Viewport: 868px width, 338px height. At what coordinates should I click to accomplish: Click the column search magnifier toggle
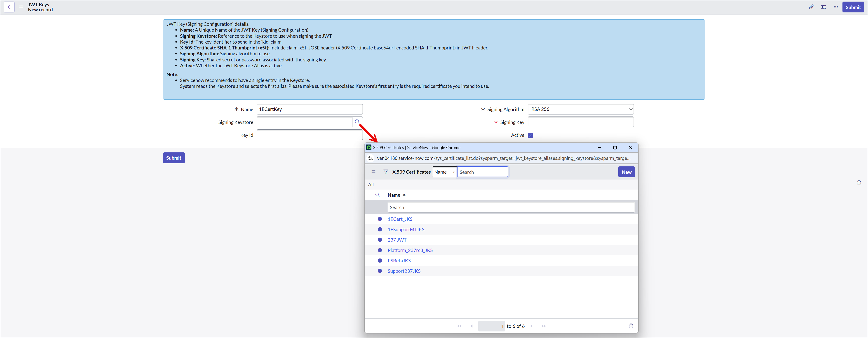click(x=377, y=195)
